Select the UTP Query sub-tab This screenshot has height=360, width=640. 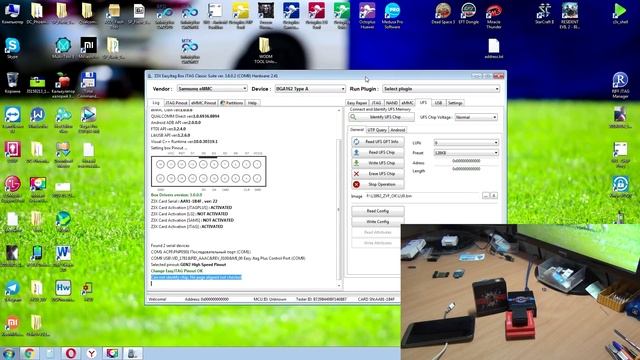coord(377,130)
